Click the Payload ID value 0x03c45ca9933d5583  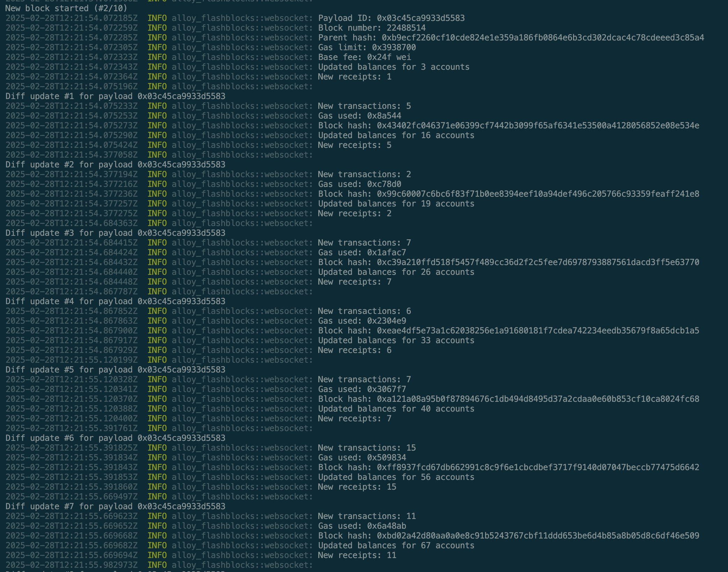coord(421,18)
